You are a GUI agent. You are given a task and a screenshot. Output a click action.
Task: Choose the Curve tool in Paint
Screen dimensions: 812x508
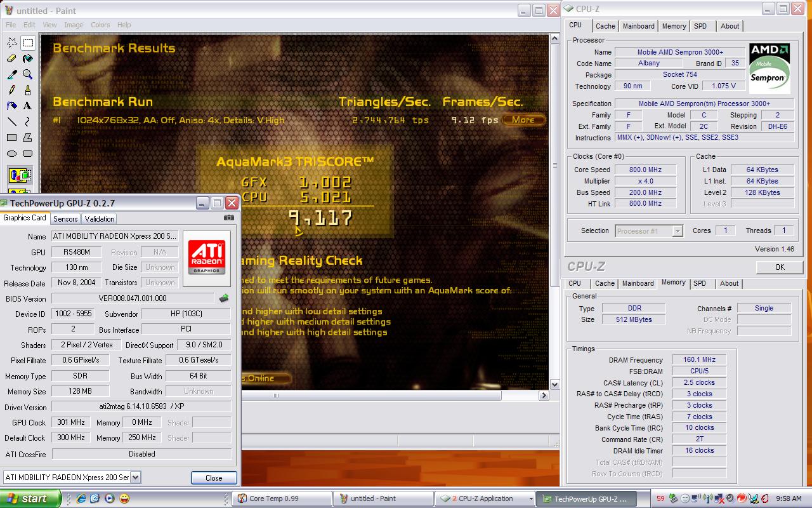(x=28, y=121)
